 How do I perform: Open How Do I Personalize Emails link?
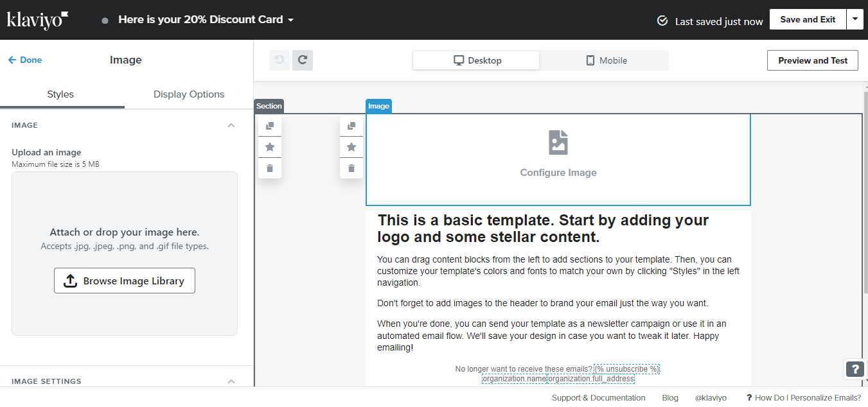coord(804,398)
